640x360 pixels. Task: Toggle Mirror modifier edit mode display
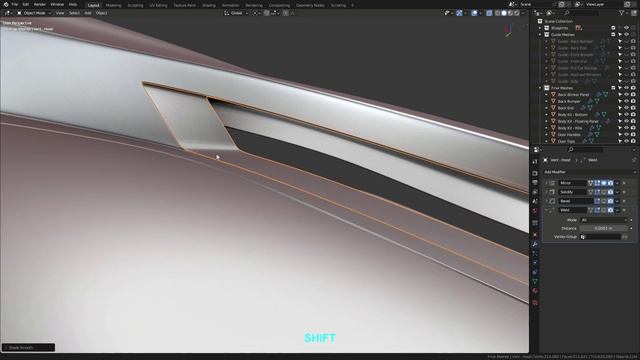pyautogui.click(x=597, y=183)
